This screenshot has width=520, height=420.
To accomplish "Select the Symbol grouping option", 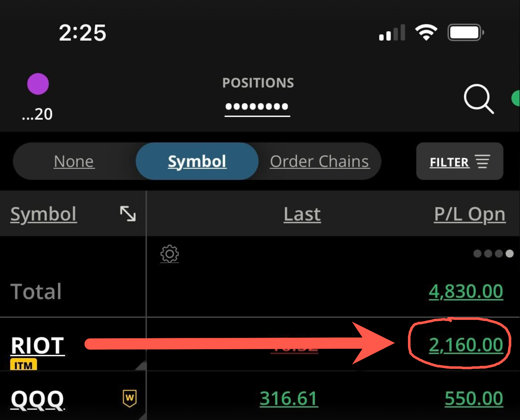I will tap(197, 161).
